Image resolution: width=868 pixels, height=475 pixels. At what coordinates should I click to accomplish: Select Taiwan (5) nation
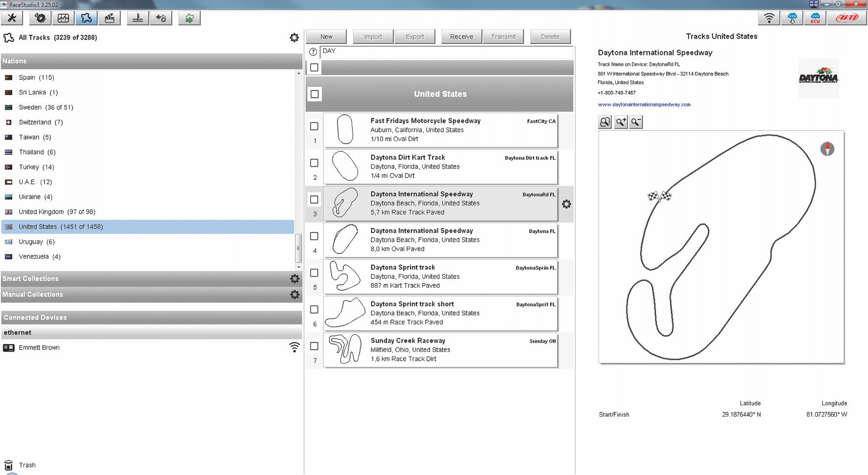[148, 137]
